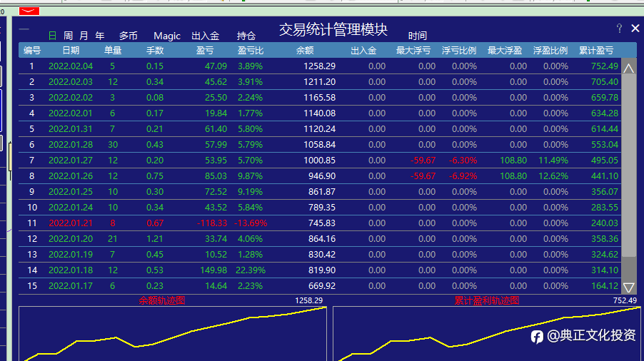This screenshot has width=644, height=361.
Task: Open the 出入金 tab
Action: tap(206, 36)
